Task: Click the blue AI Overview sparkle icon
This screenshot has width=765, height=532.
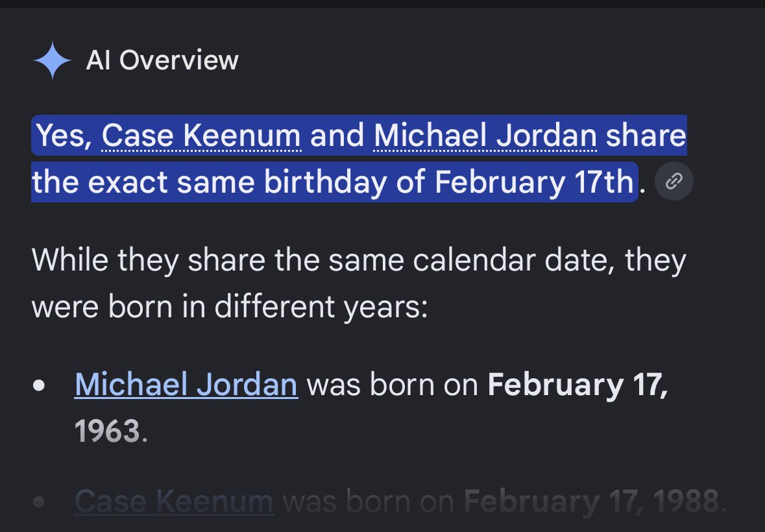Action: [52, 60]
